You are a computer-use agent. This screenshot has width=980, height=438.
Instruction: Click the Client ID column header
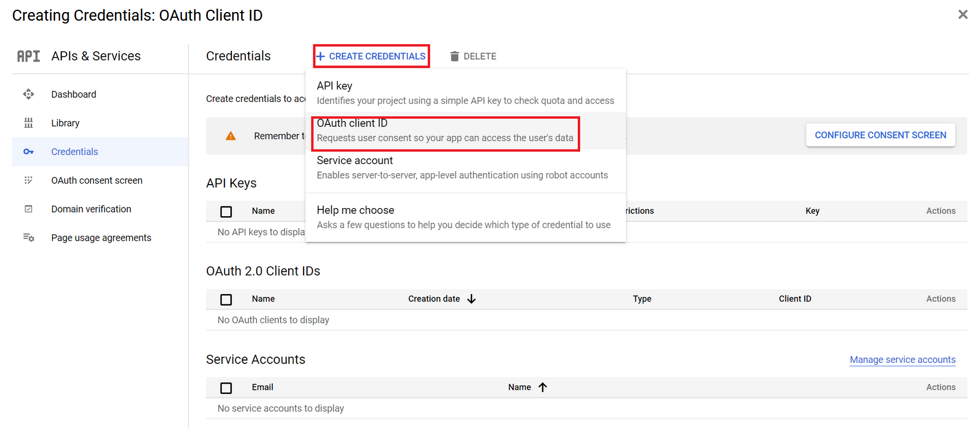[x=795, y=299]
